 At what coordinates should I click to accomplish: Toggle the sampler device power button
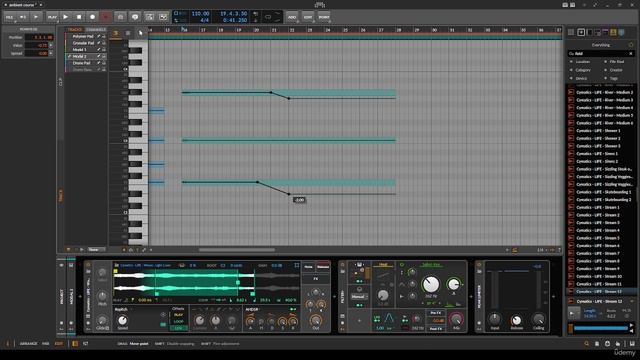pos(88,265)
